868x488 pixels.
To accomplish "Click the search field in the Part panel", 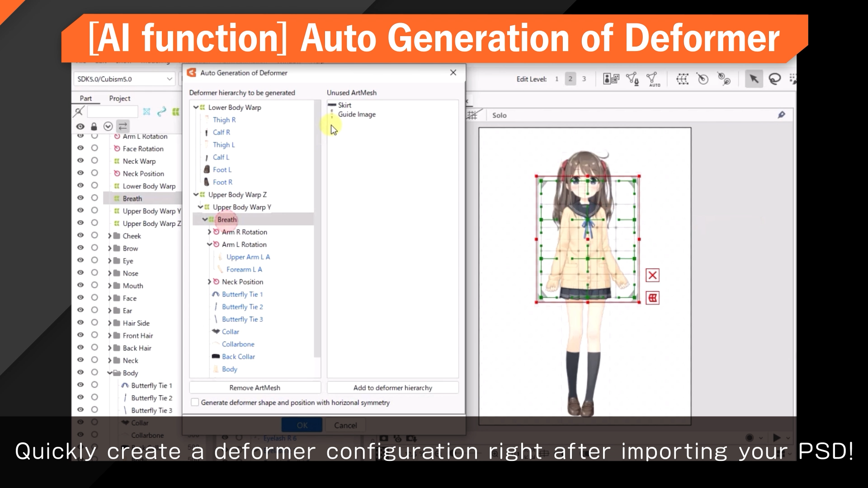I will 112,111.
